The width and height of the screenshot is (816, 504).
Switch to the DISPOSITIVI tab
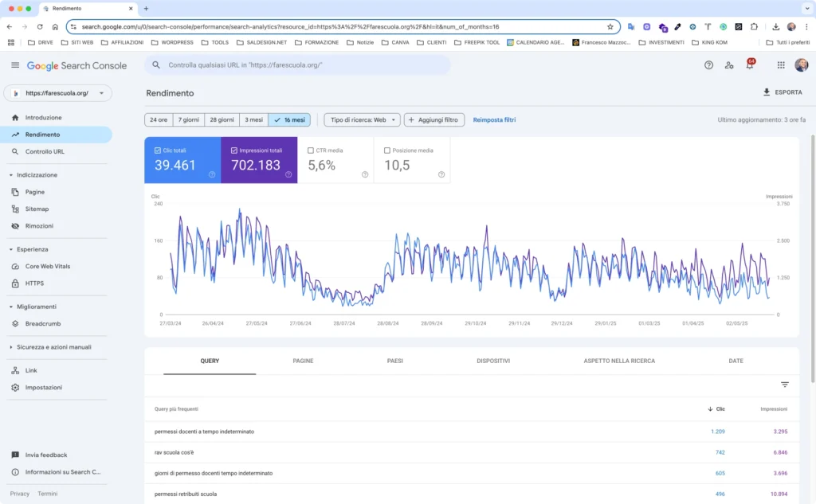coord(493,361)
